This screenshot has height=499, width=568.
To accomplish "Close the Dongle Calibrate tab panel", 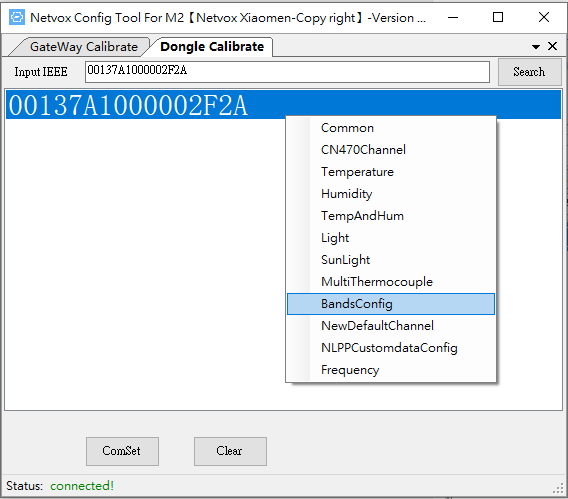I will click(552, 46).
